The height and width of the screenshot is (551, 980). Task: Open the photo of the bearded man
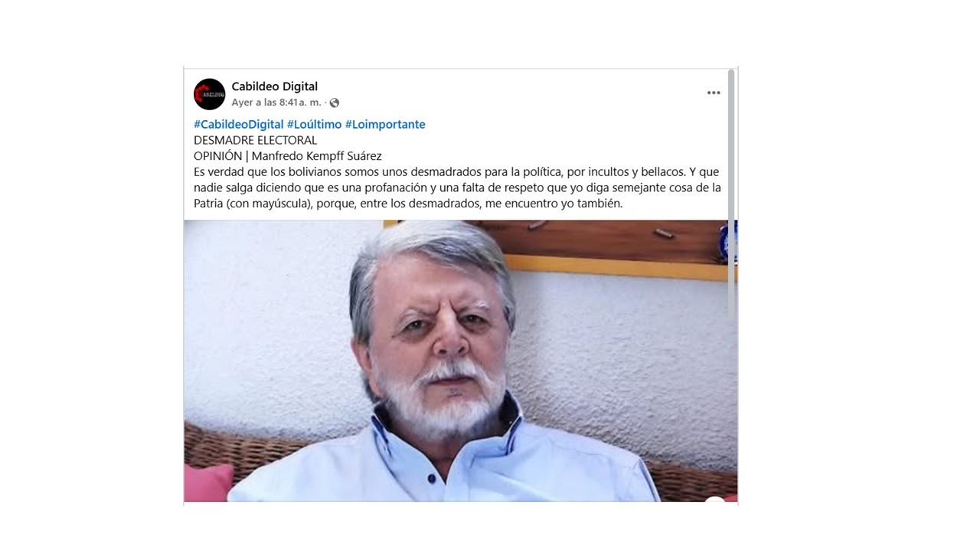[459, 361]
